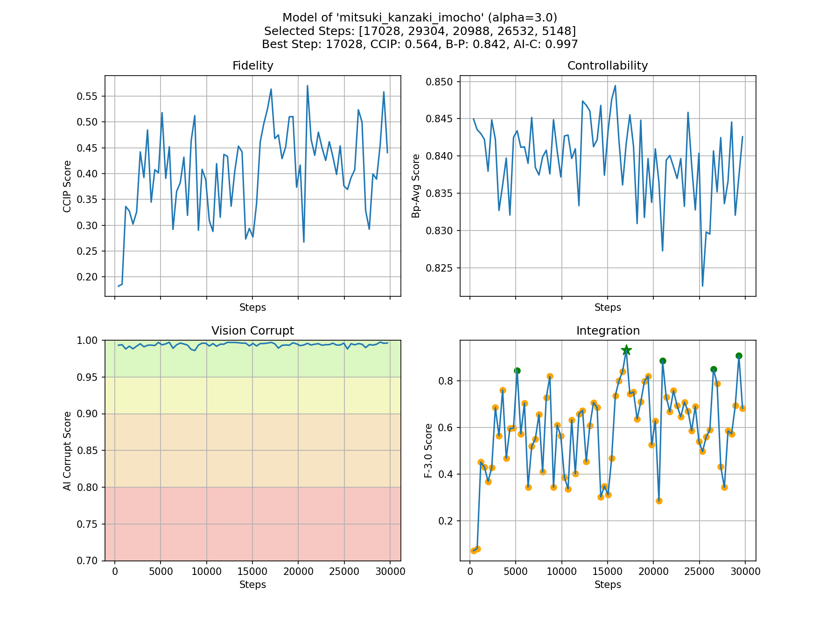Click the "AI Corrupt Score" y-axis label

point(67,451)
